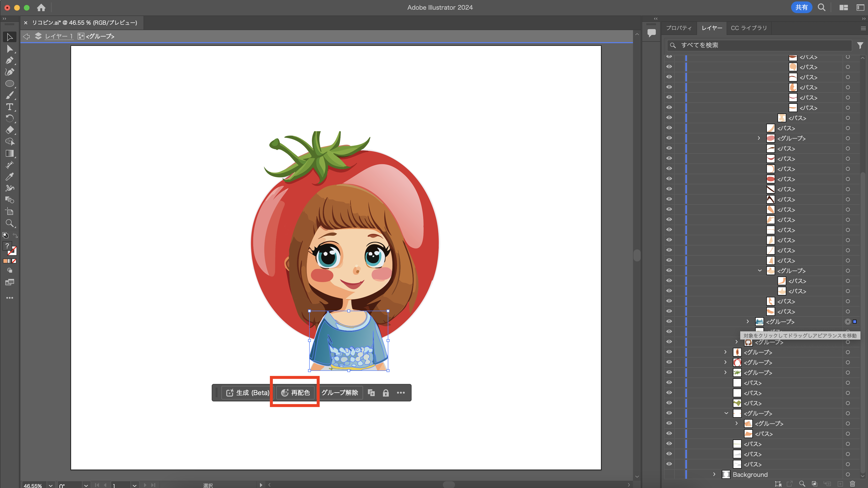This screenshot has height=488, width=868.
Task: Select the Artboard tool
Action: (9, 212)
